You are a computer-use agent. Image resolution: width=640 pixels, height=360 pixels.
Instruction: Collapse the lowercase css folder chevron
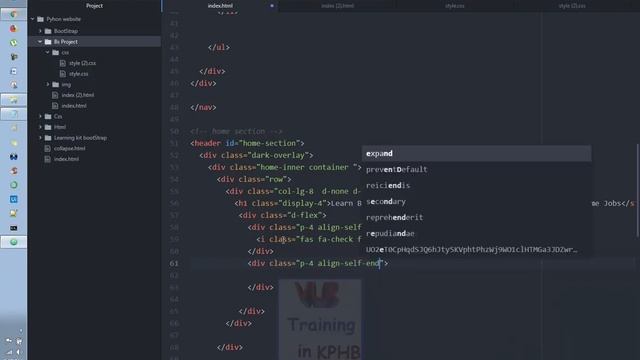(47, 52)
